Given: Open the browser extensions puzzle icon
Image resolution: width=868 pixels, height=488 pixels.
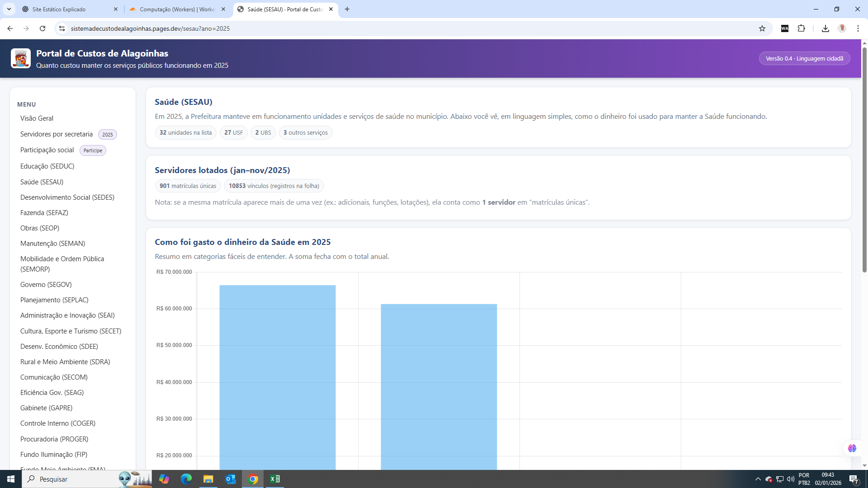Looking at the screenshot, I should [801, 28].
